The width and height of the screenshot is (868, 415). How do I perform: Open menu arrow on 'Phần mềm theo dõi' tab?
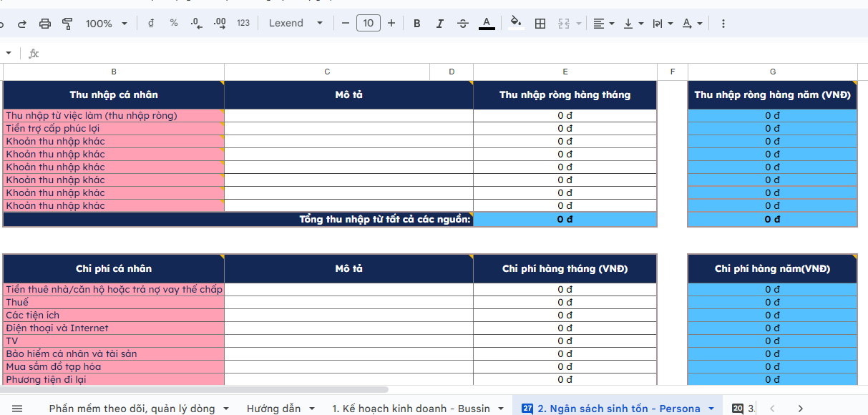[226, 409]
